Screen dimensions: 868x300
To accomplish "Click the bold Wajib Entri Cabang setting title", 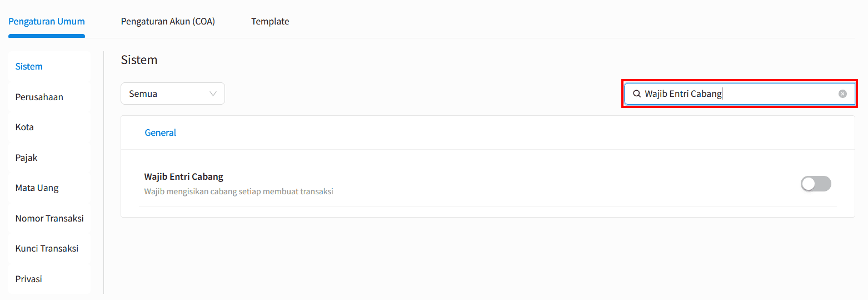I will (183, 176).
